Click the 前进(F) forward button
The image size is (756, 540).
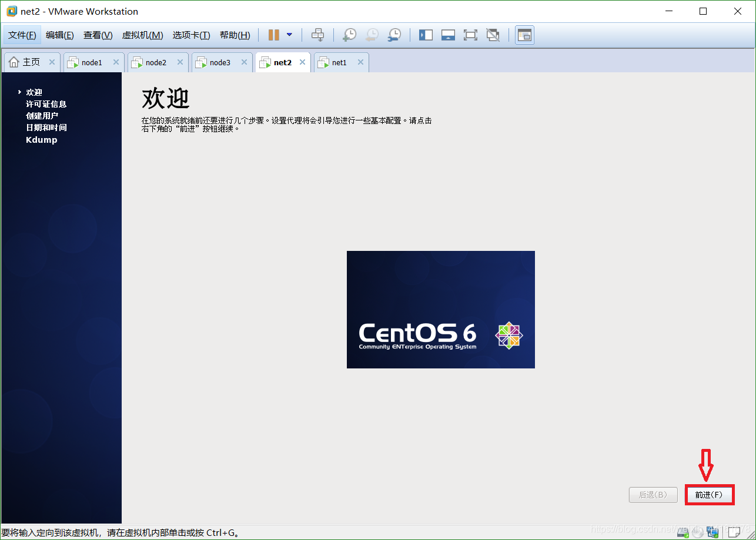coord(709,495)
